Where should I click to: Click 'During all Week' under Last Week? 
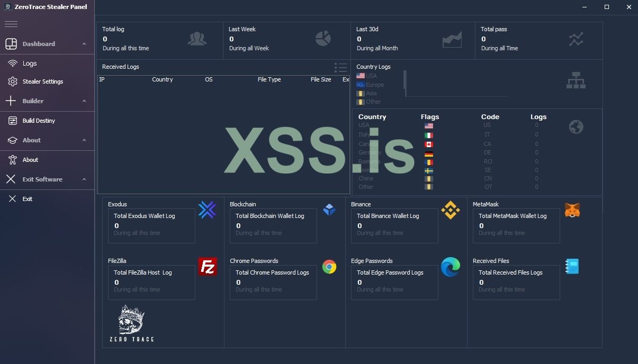click(x=249, y=48)
